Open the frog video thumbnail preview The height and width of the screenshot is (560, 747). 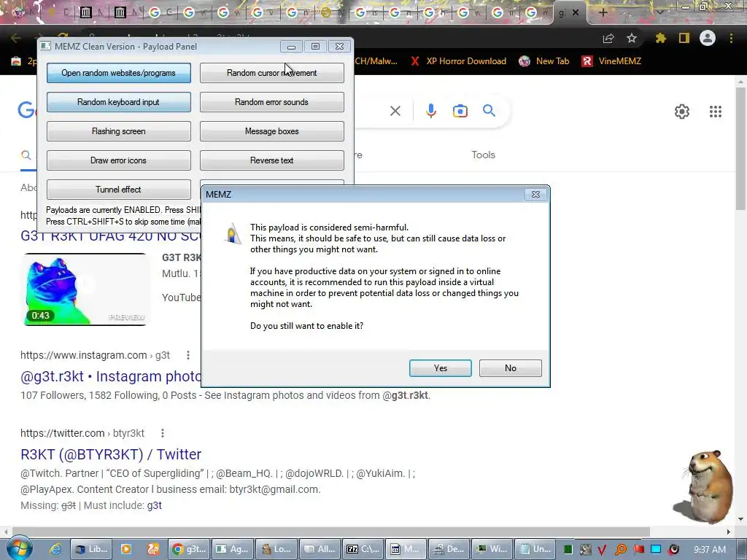[x=85, y=289]
